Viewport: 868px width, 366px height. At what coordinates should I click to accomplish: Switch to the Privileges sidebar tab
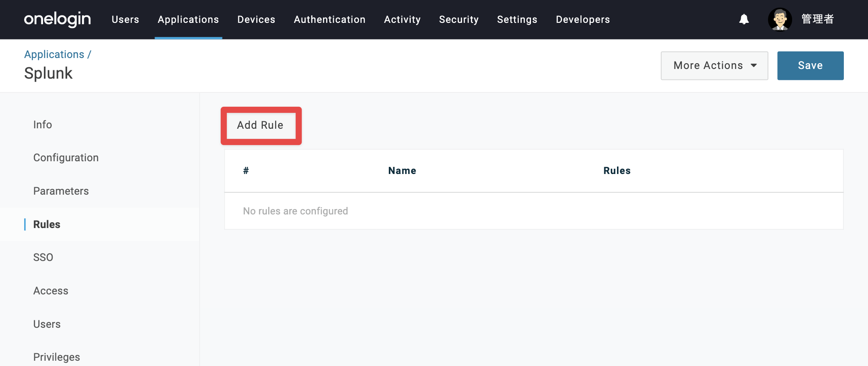tap(57, 357)
